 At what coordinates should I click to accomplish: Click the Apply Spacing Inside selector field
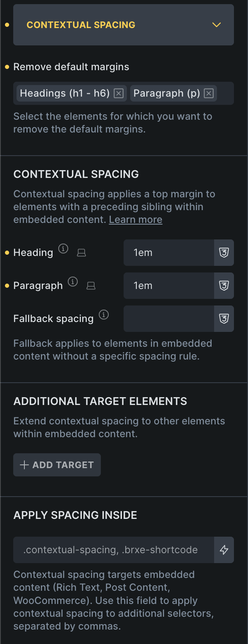point(114,550)
